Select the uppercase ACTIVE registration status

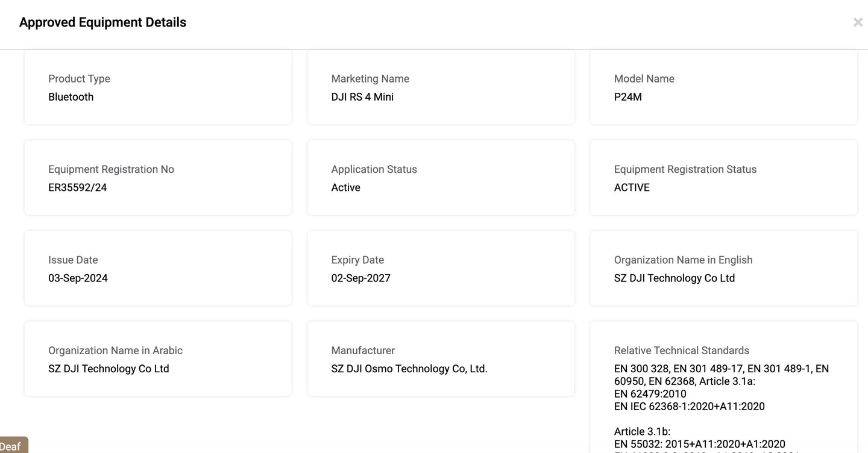click(632, 187)
